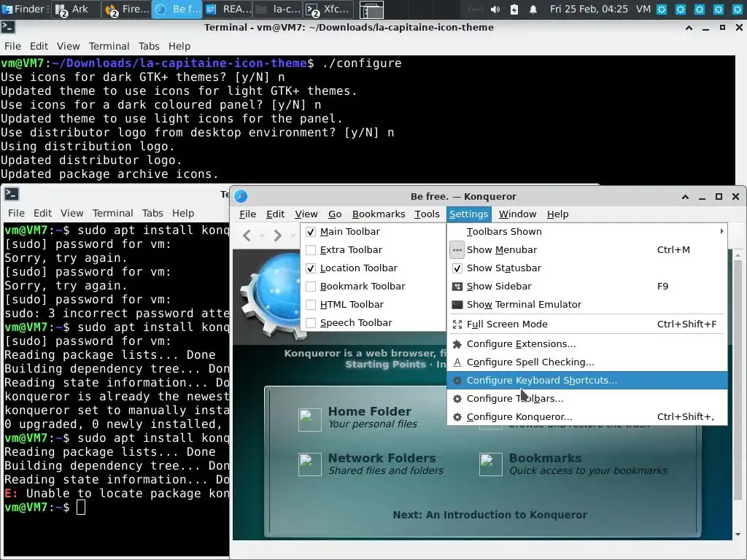Viewport: 747px width, 560px height.
Task: Open Konqueror's Go menu
Action: coord(334,214)
